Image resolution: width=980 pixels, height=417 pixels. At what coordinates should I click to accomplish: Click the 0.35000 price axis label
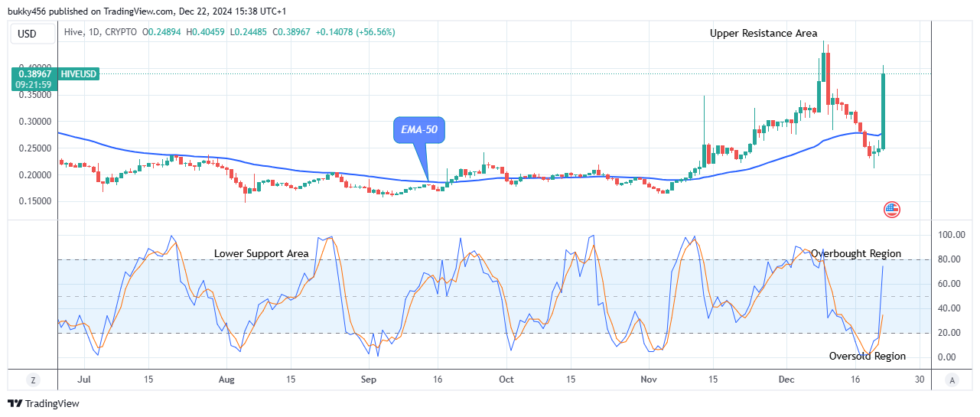35,95
